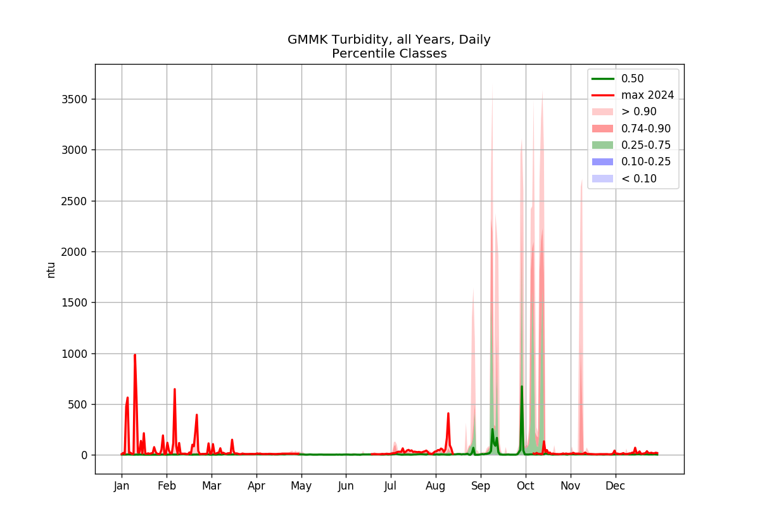The height and width of the screenshot is (532, 760).
Task: Click the 'Aug' x-axis label
Action: coord(436,486)
